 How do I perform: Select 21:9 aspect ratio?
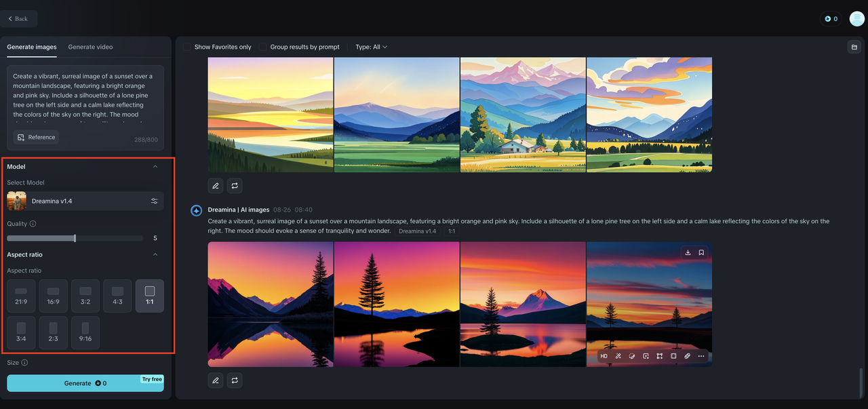pos(21,296)
